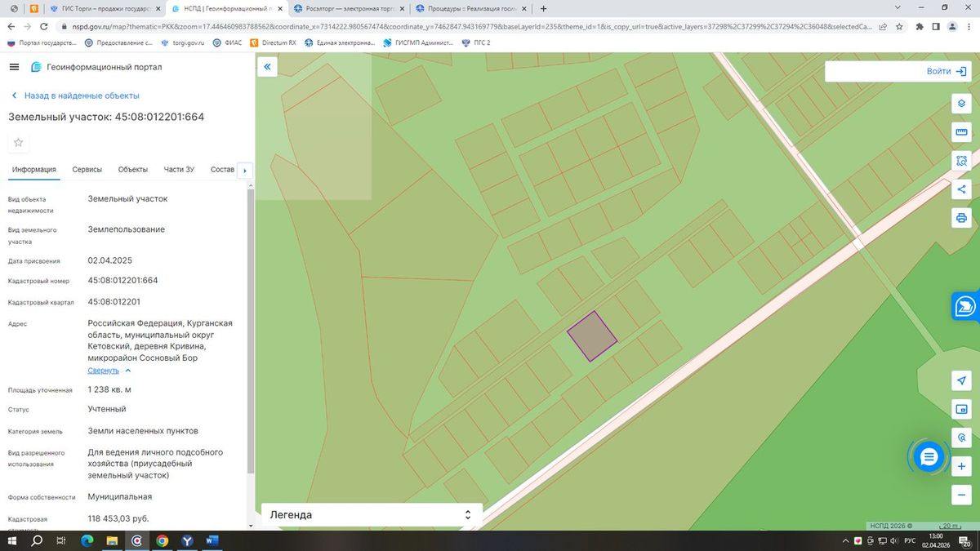Open the Объекты tab
This screenshot has height=551, width=980.
[132, 170]
